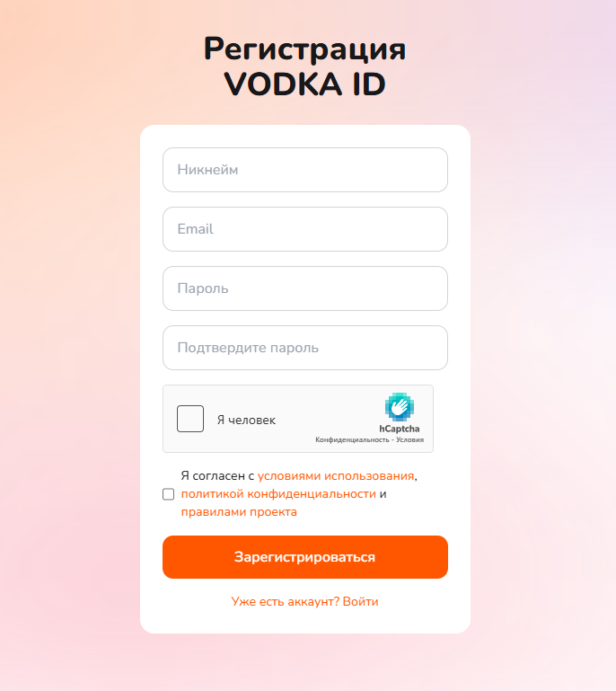The image size is (616, 691).
Task: Click the hCaptcha hand logo icon
Action: (x=400, y=407)
